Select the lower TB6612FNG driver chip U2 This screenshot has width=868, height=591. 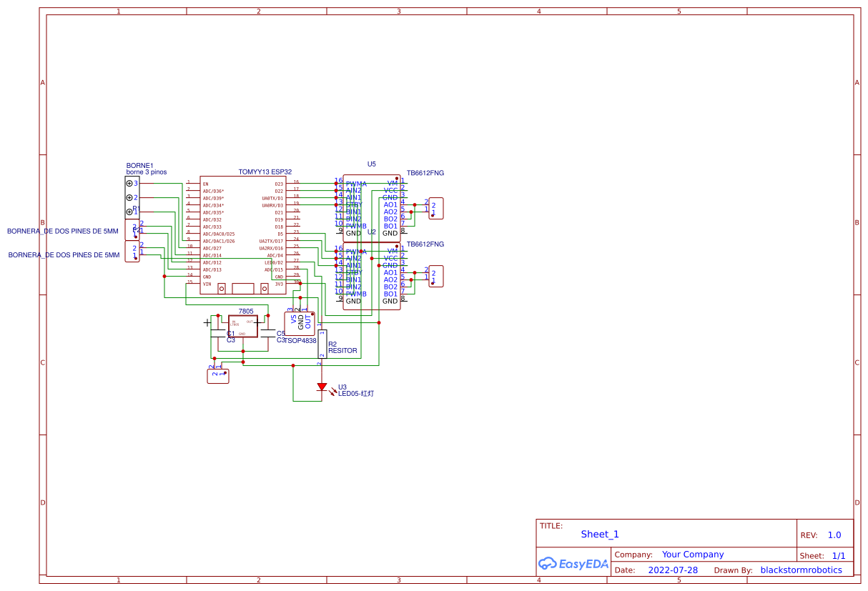[371, 276]
